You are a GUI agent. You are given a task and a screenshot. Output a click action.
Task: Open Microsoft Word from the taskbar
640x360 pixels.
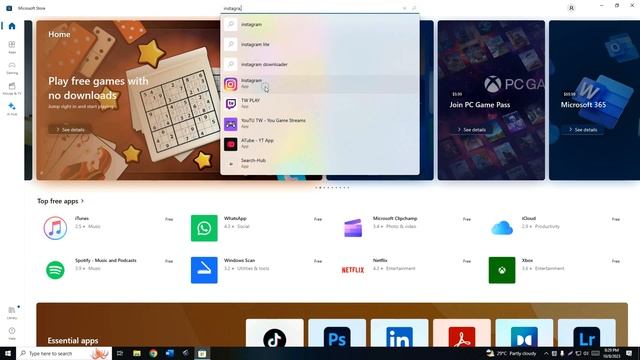170,353
